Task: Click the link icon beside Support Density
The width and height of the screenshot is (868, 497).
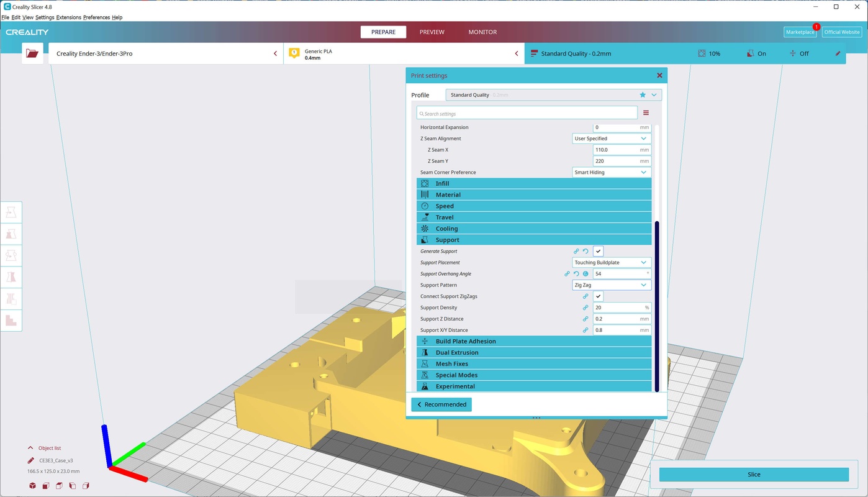Action: pyautogui.click(x=585, y=308)
